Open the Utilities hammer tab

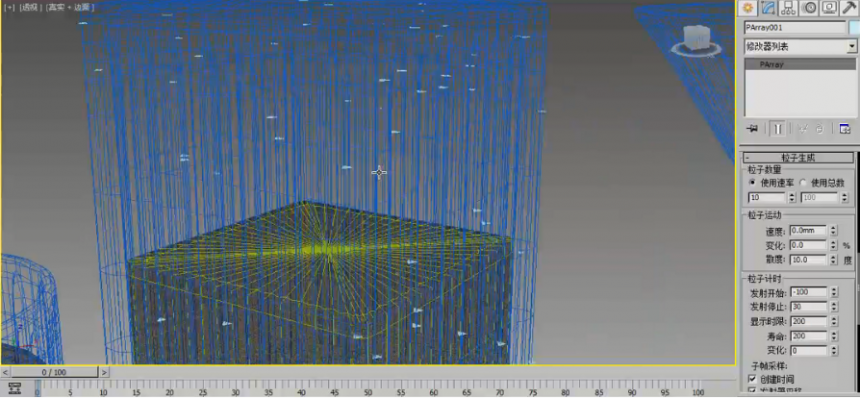pyautogui.click(x=849, y=8)
